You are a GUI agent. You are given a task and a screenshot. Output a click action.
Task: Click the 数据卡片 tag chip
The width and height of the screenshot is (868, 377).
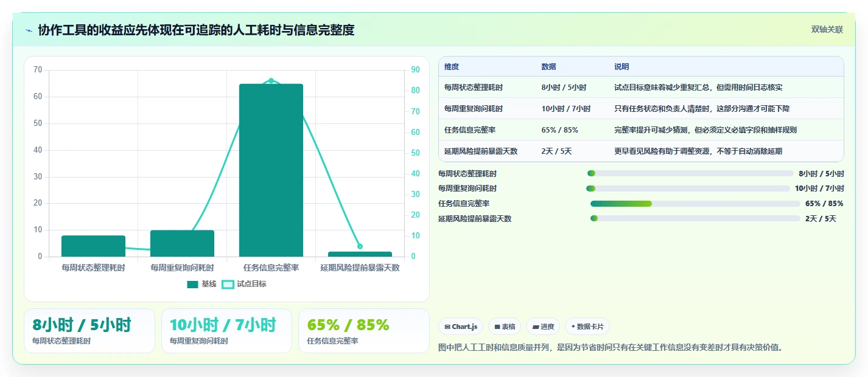click(587, 327)
